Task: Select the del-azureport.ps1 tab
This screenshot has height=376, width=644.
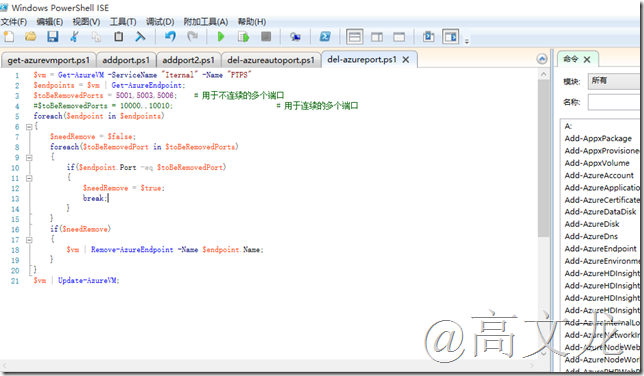Action: click(x=362, y=60)
